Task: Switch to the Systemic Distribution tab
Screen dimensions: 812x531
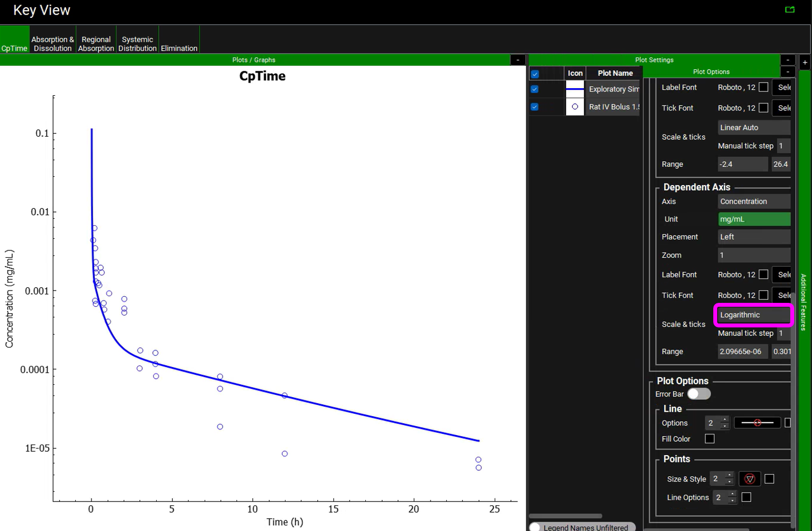Action: 137,44
